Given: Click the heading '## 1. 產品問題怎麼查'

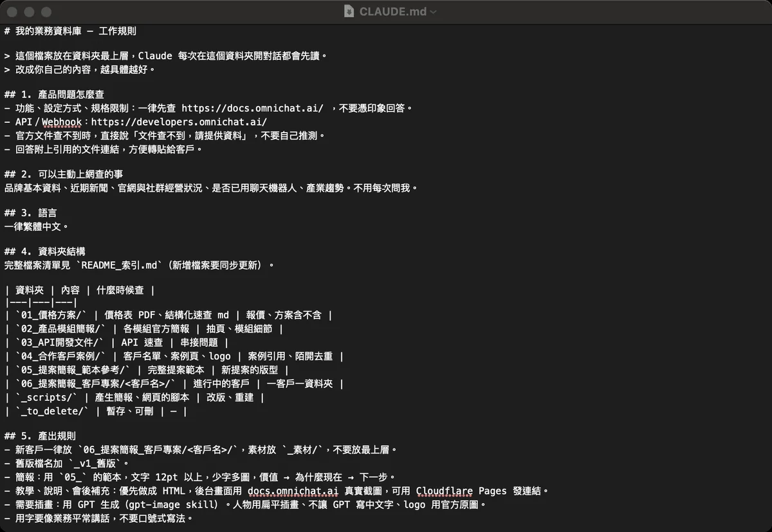Looking at the screenshot, I should click(54, 95).
